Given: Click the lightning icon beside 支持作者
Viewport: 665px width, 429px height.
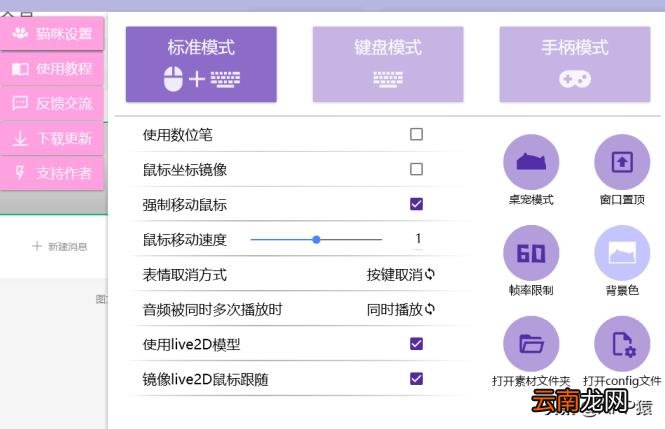Looking at the screenshot, I should (x=20, y=173).
